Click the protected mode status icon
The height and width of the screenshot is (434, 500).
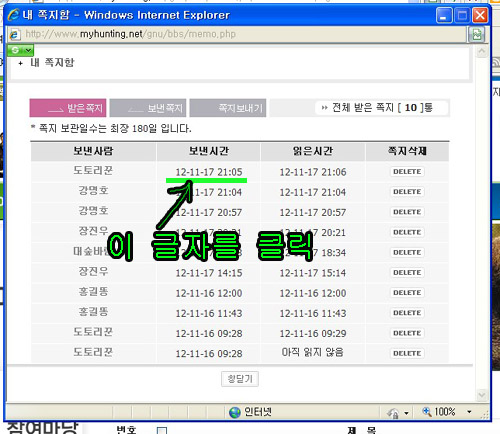click(x=393, y=413)
